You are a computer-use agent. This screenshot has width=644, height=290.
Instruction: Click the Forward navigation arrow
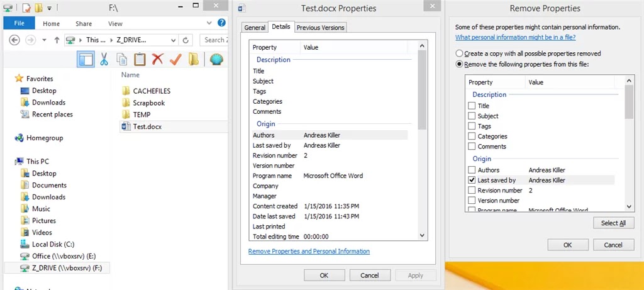click(30, 40)
